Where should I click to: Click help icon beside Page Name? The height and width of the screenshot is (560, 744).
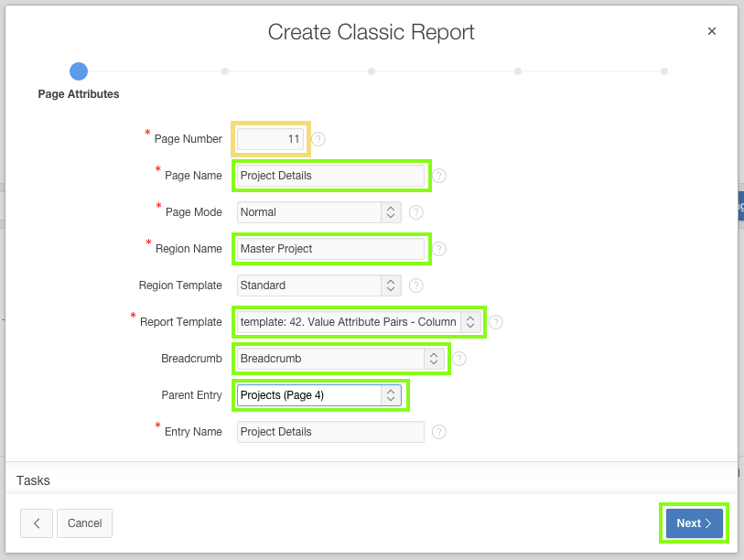439,176
